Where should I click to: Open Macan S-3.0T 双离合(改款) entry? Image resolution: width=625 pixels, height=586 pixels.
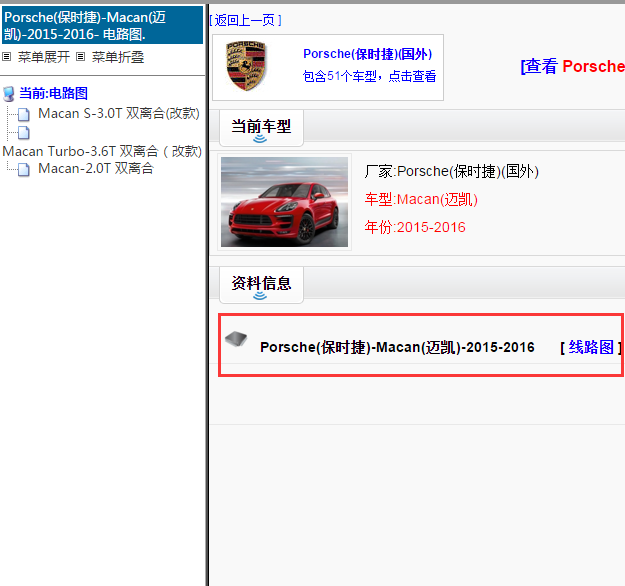coord(119,114)
